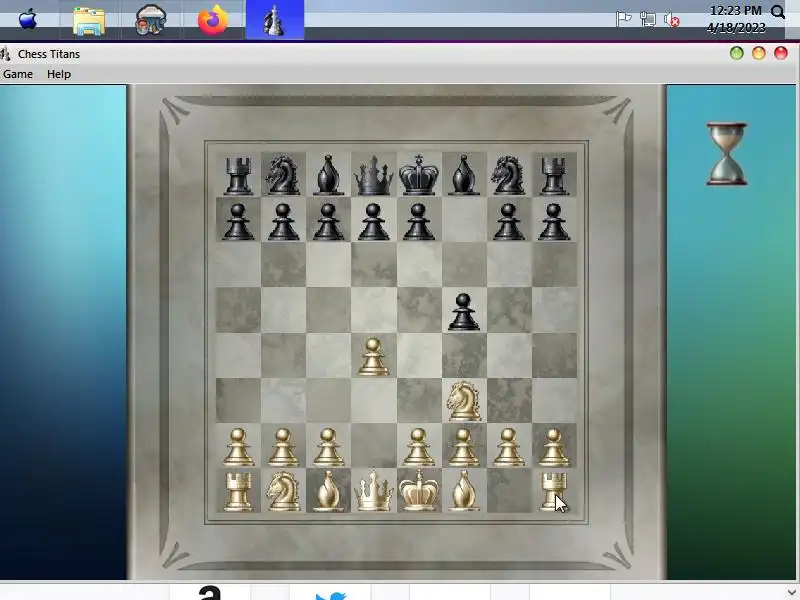Select the white knight on b1

[x=283, y=491]
